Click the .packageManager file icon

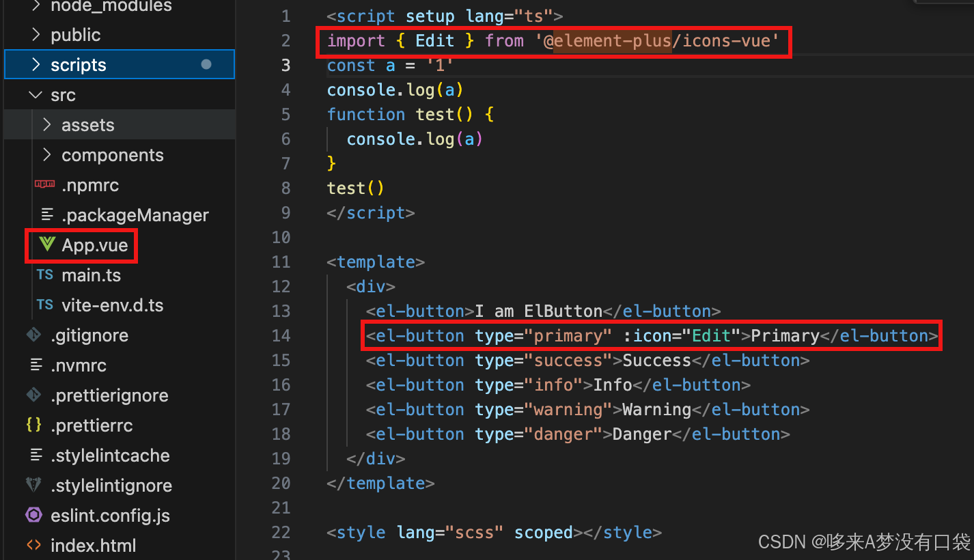pyautogui.click(x=46, y=214)
